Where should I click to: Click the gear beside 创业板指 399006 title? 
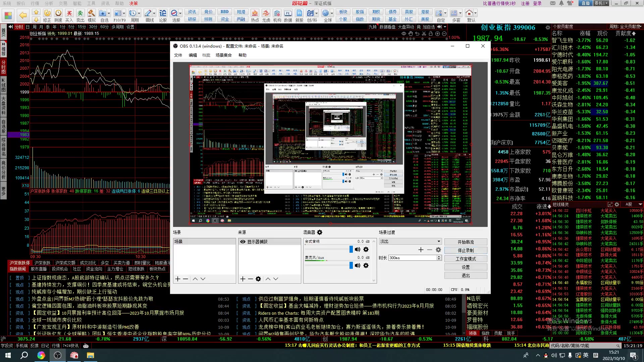pos(548,27)
